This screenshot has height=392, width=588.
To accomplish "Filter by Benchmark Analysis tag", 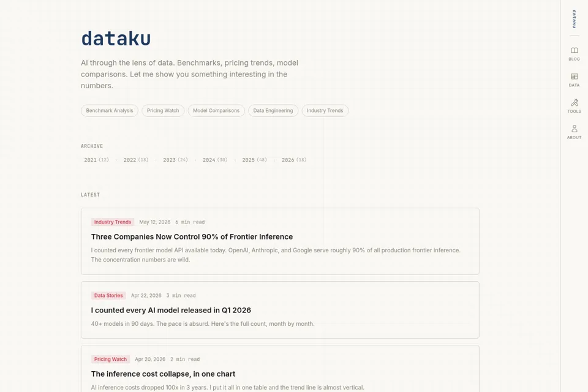I will [110, 111].
